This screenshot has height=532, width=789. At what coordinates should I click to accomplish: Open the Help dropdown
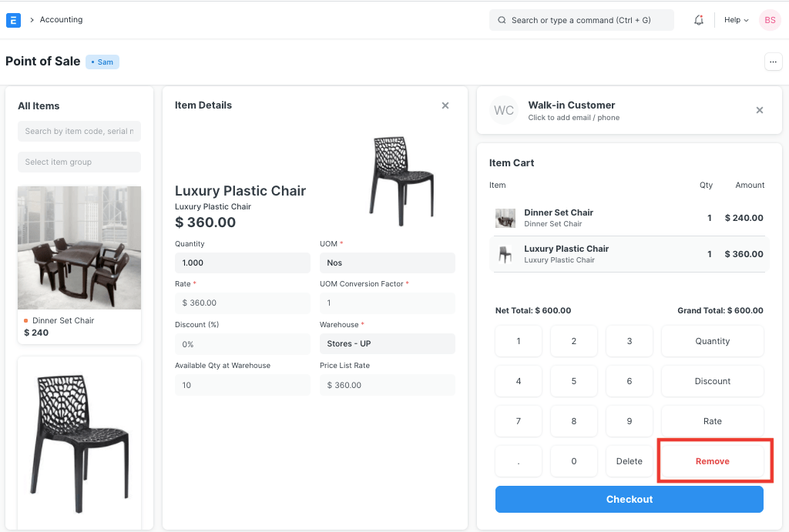click(x=735, y=19)
